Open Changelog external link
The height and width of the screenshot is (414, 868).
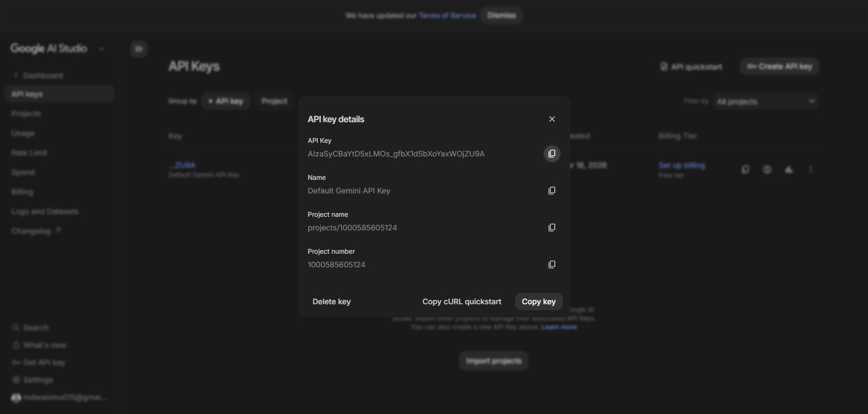(36, 231)
